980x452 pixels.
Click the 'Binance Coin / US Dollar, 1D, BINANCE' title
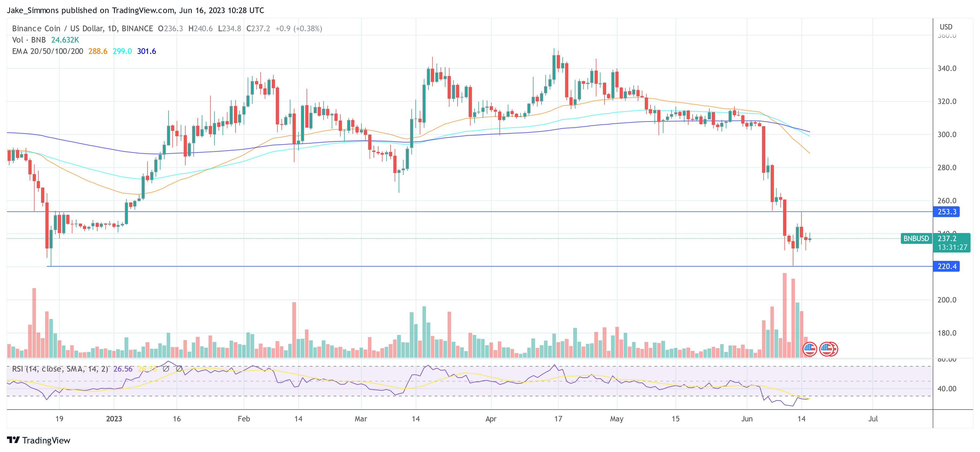tap(82, 29)
